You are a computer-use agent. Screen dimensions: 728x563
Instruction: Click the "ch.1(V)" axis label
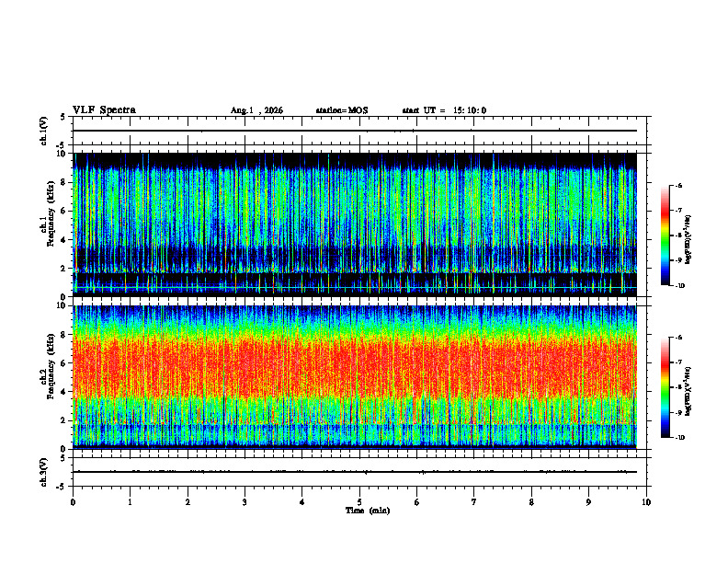tap(43, 131)
